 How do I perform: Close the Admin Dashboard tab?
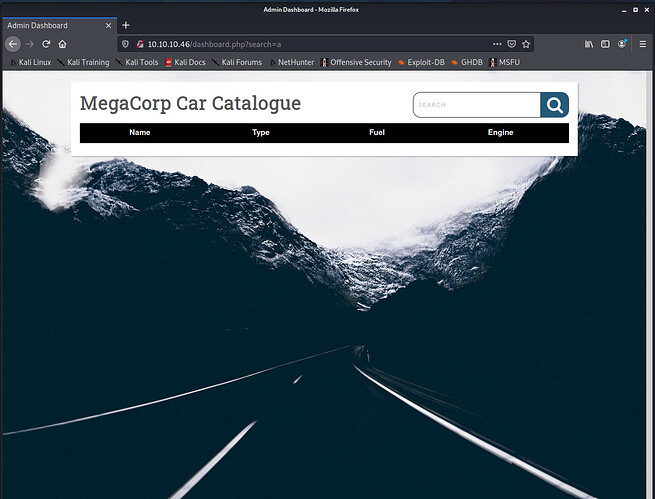[x=109, y=25]
